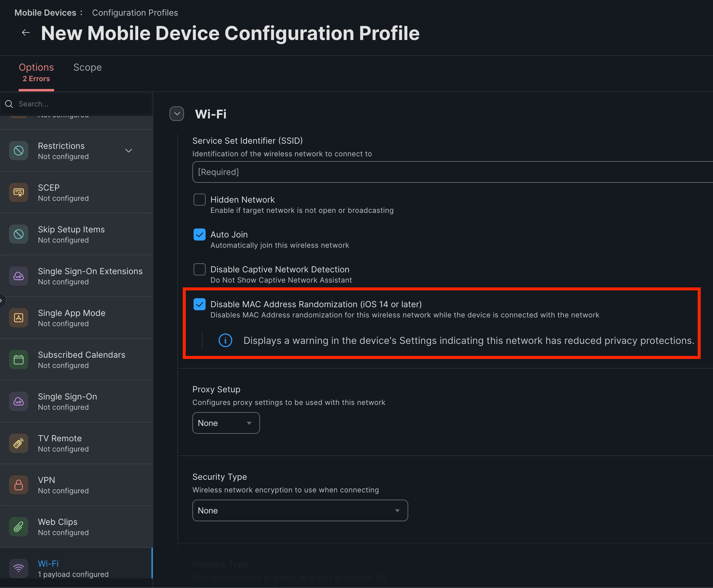Viewport: 713px width, 588px height.
Task: Open the Proxy Setup dropdown
Action: point(226,423)
